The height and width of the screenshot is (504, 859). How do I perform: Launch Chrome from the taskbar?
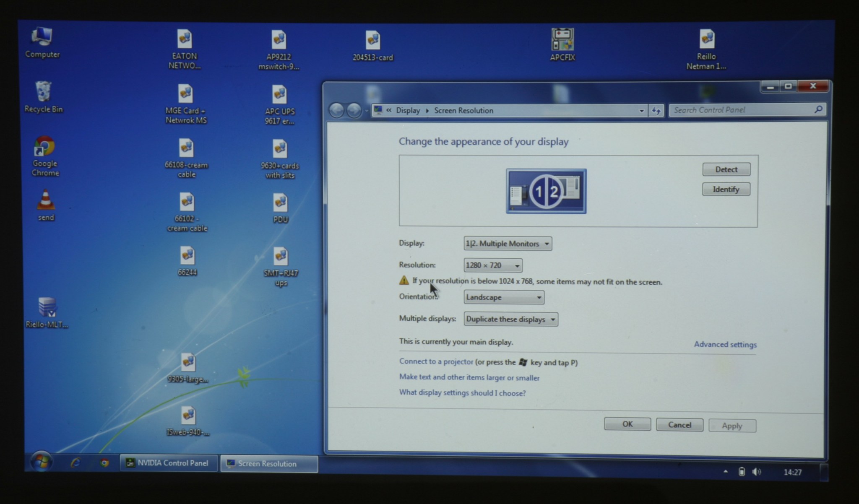(x=104, y=462)
